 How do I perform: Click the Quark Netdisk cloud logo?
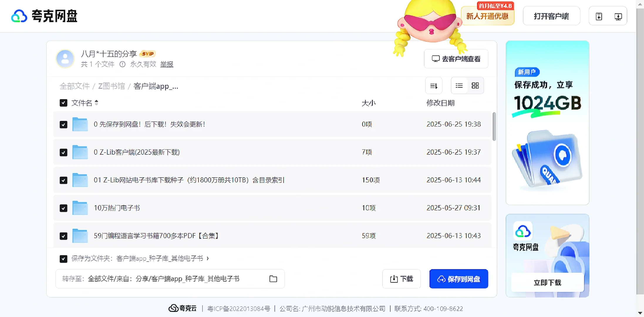click(x=19, y=16)
